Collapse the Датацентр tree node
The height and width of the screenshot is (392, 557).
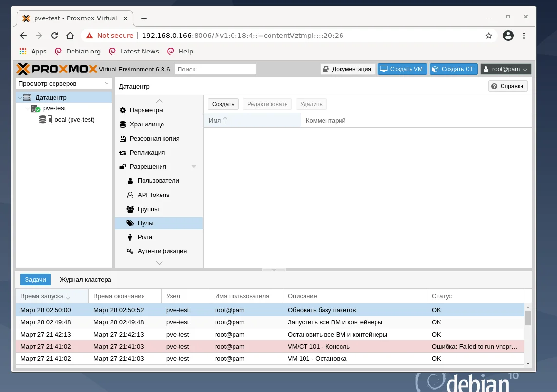coord(19,97)
